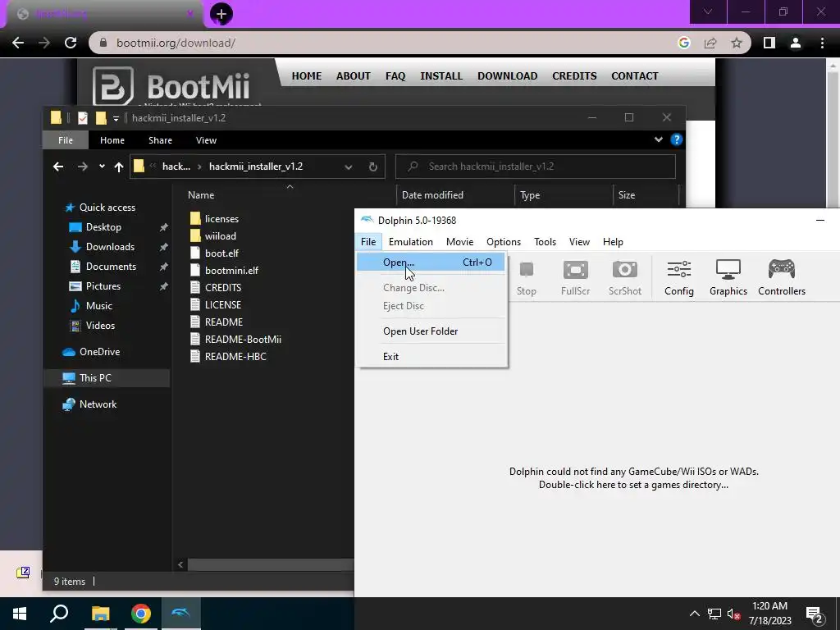Go to the BootMii HOME page link

click(x=307, y=76)
